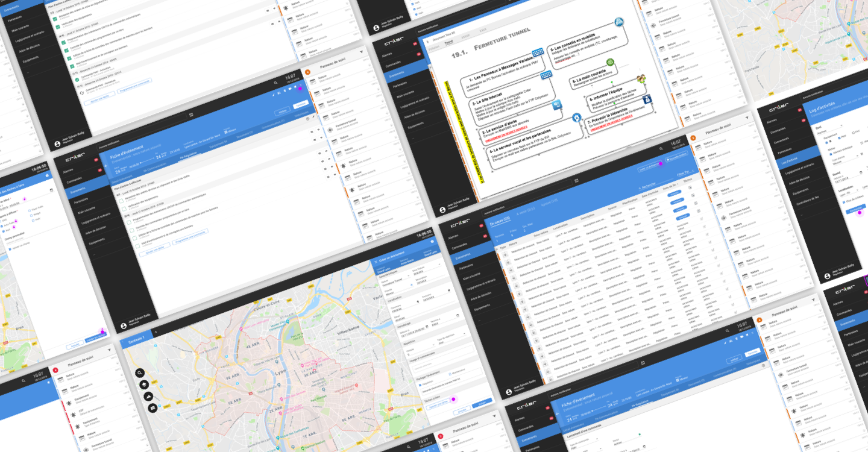Click the Annuler button in the Créer un événement panel

click(x=462, y=410)
